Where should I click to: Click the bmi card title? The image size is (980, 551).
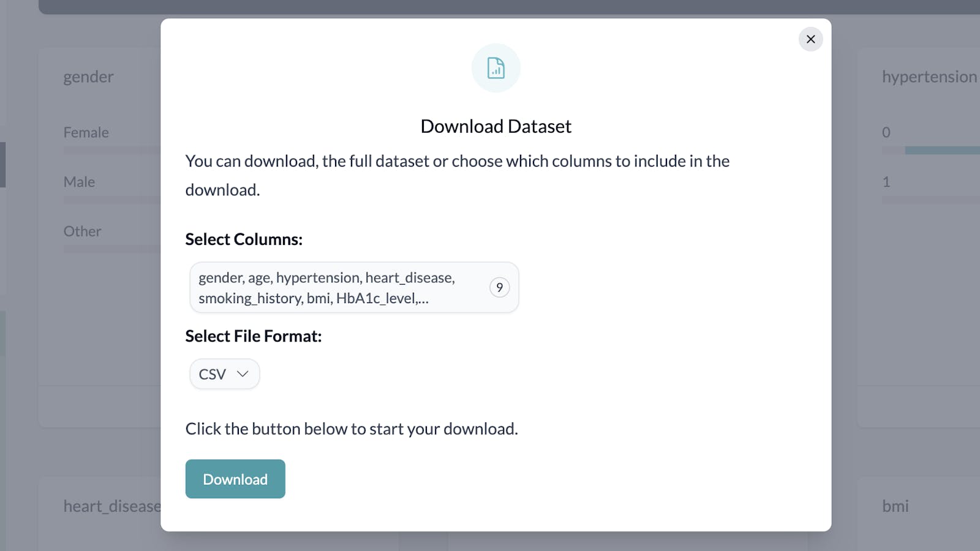coord(895,506)
